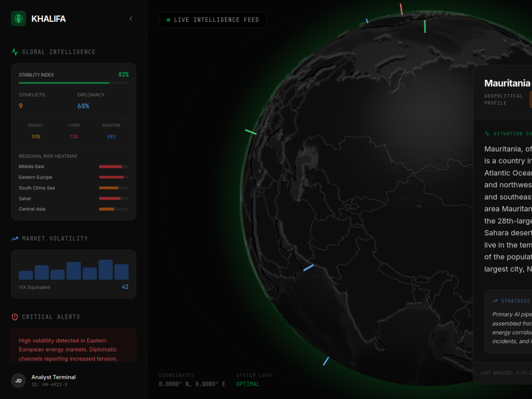Image resolution: width=532 pixels, height=399 pixels.
Task: Click the green marker on globe's left edge
Action: point(251,132)
